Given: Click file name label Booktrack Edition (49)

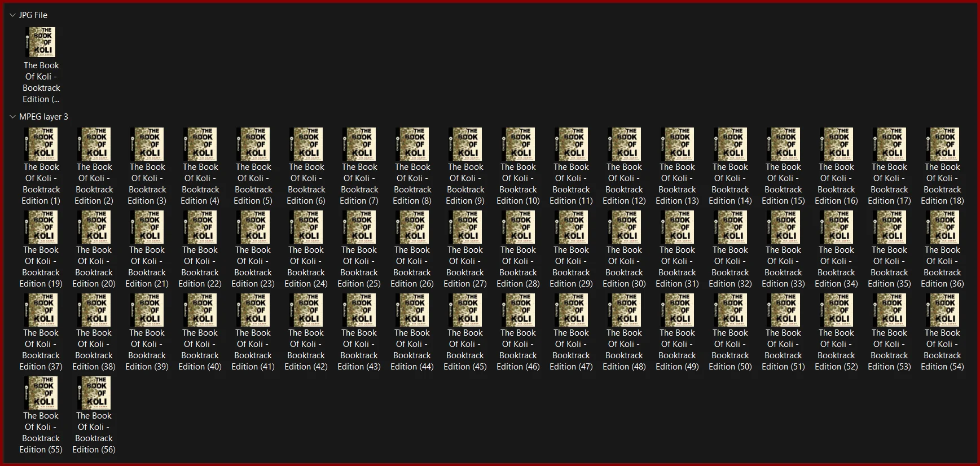Looking at the screenshot, I should tap(678, 350).
